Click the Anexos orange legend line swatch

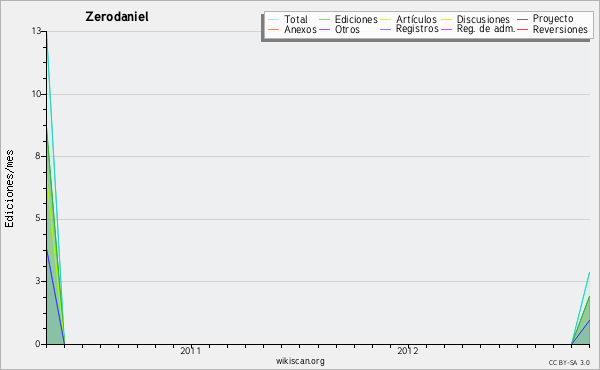274,29
